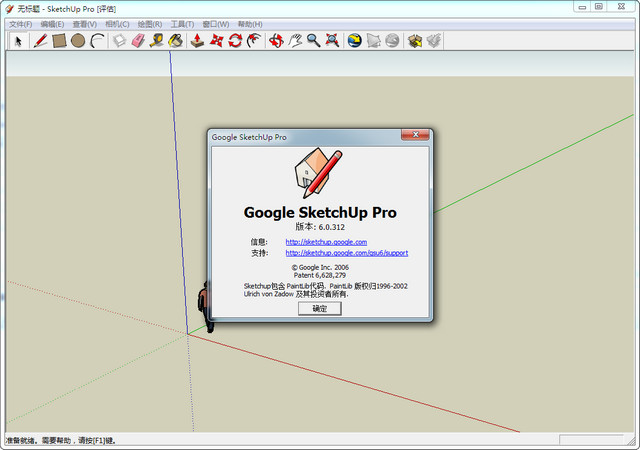Activate the Push/Pull tool
The width and height of the screenshot is (640, 450).
coord(198,41)
